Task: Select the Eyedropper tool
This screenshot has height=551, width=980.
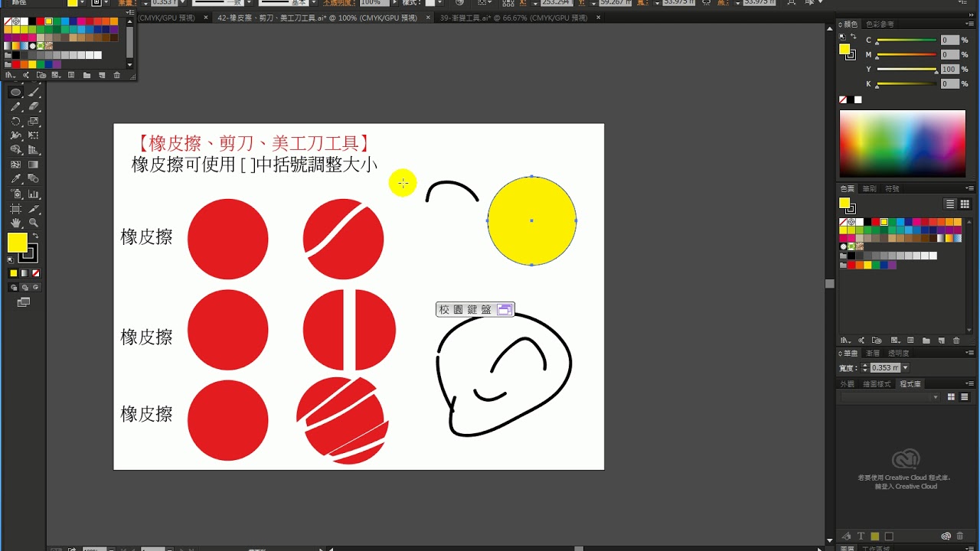Action: [15, 179]
